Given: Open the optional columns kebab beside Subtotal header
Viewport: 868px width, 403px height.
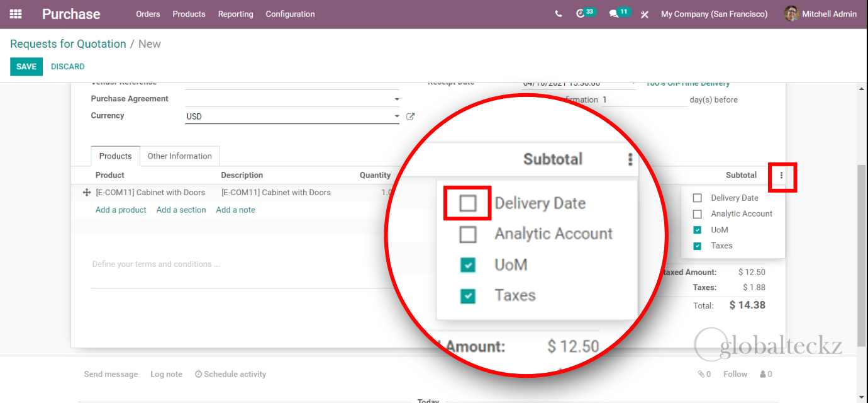Looking at the screenshot, I should tap(781, 176).
